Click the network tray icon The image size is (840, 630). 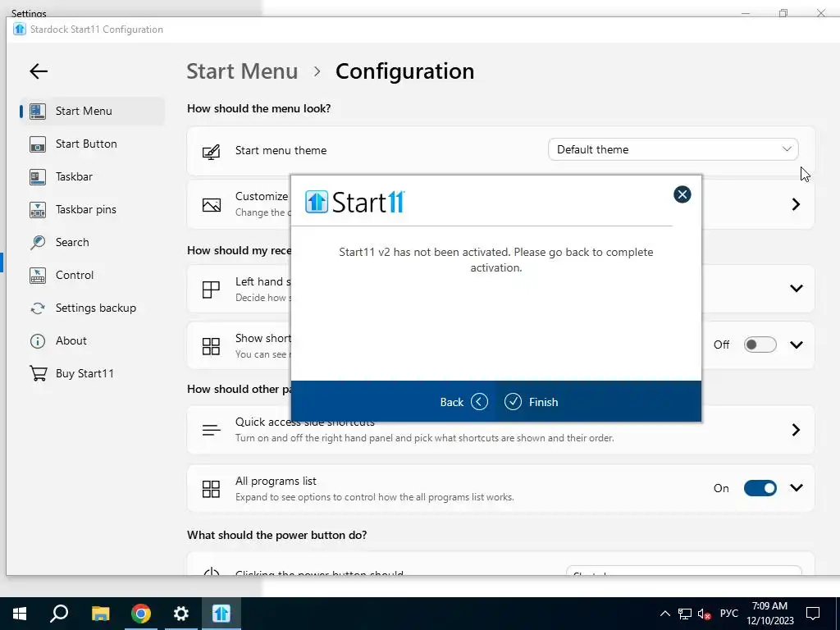click(685, 614)
